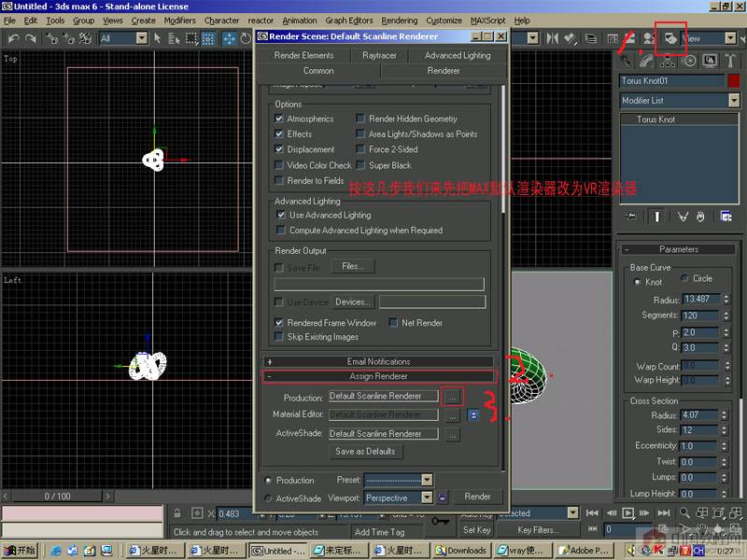This screenshot has height=560, width=747.
Task: Activate the Select and Link tool
Action: coord(52,38)
